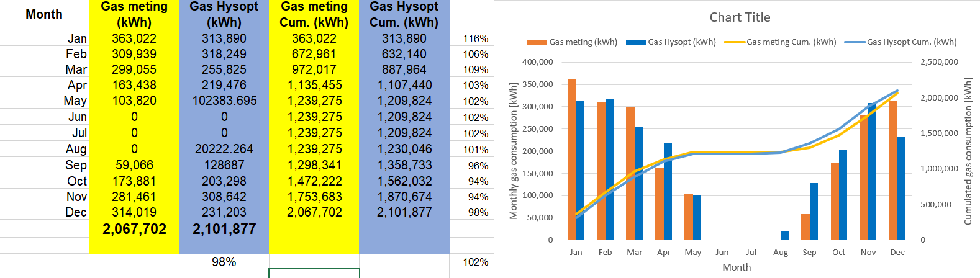980x278 pixels.
Task: Select the 116% percentage cell for Jan
Action: [x=475, y=38]
